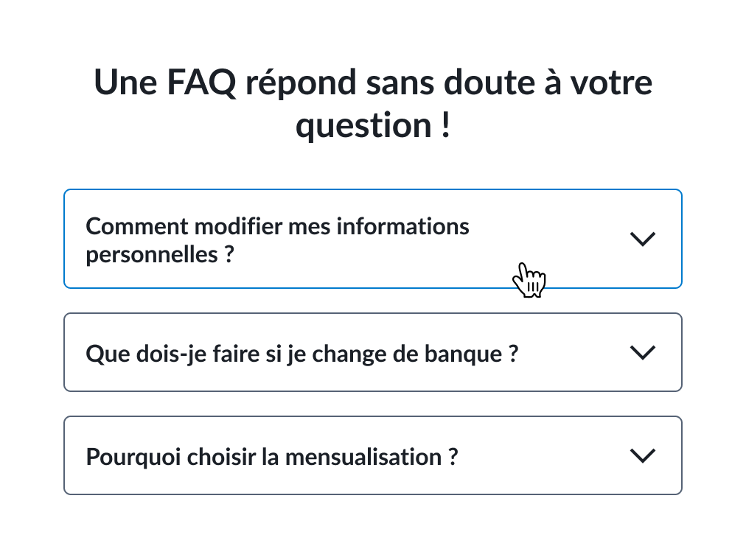Toggle the bank change answer using its arrow
746x560 pixels.
click(643, 353)
